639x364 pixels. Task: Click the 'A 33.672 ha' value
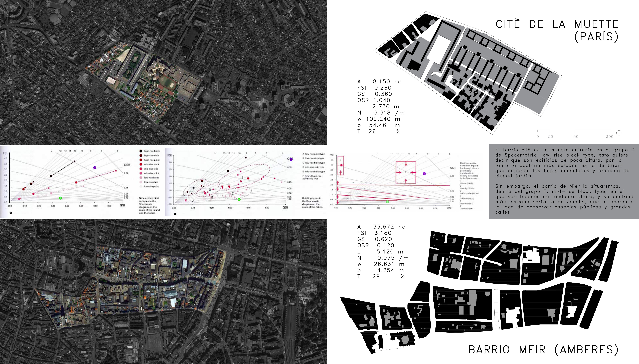[381, 227]
